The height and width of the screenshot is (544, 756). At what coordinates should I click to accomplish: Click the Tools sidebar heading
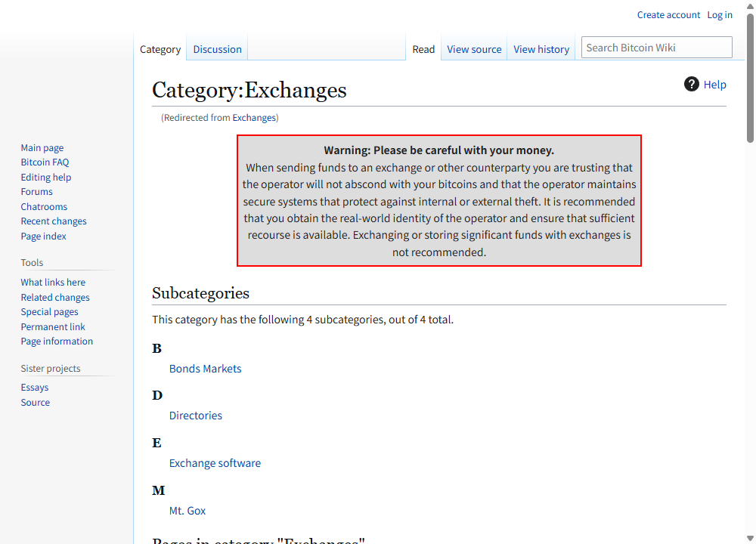tap(32, 263)
